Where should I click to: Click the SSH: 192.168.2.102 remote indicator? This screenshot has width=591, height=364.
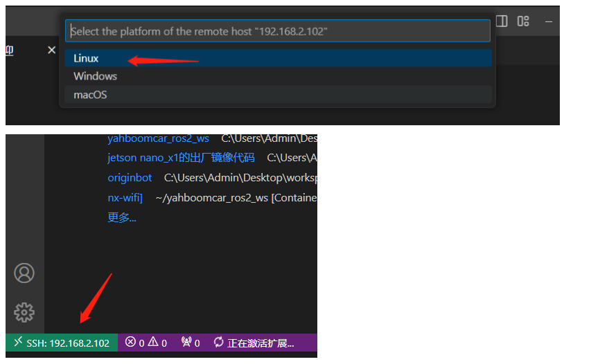pos(62,343)
